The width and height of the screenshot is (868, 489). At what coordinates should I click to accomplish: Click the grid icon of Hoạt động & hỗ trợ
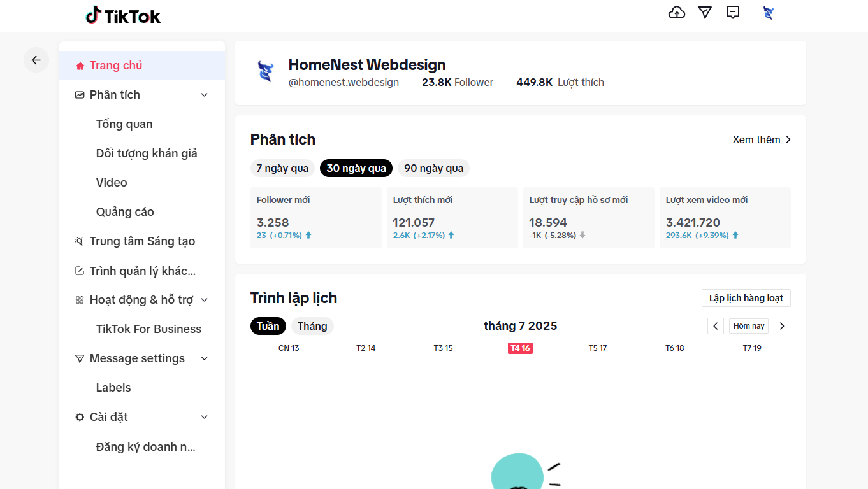(x=80, y=300)
